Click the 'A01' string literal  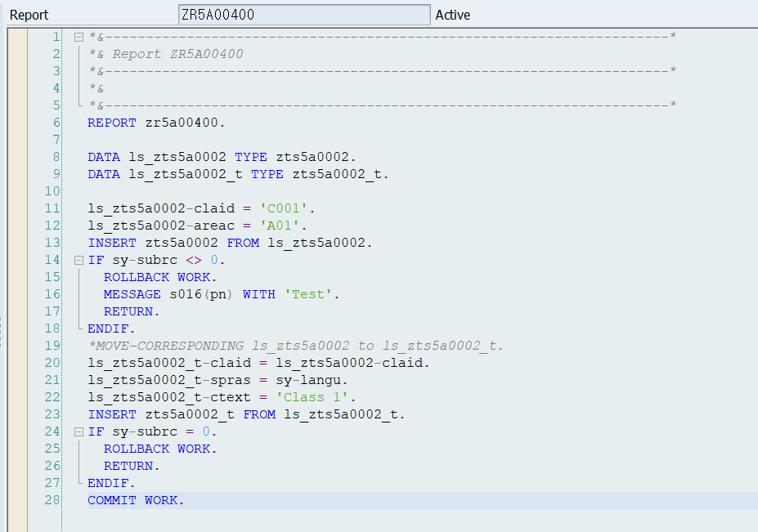point(280,226)
